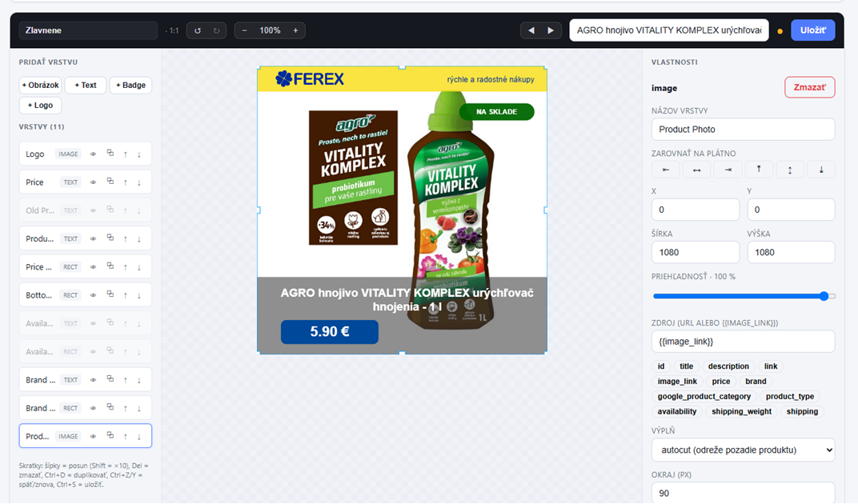The image size is (858, 504).
Task: Move the Produ... text layer up
Action: (126, 238)
